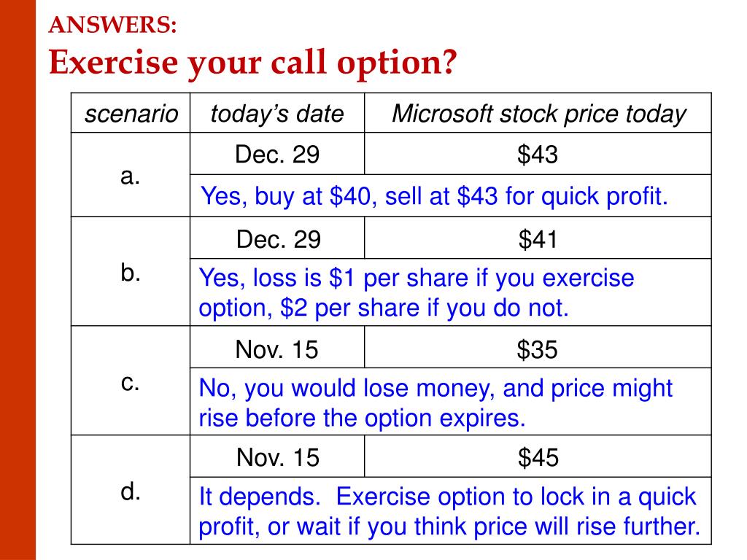Select the "today's date" column header
The width and height of the screenshot is (747, 560).
[x=276, y=114]
